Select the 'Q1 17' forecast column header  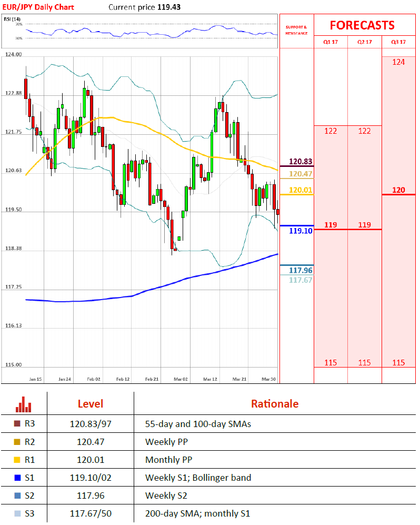tap(331, 42)
